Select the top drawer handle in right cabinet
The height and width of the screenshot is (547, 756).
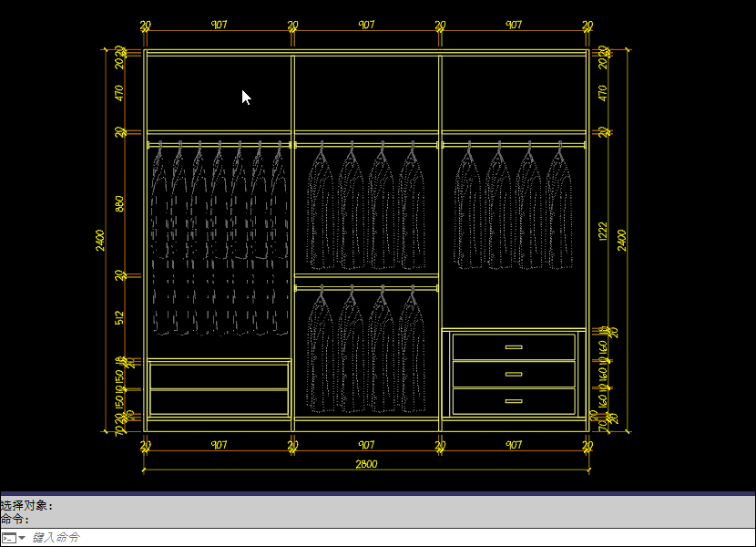[514, 347]
